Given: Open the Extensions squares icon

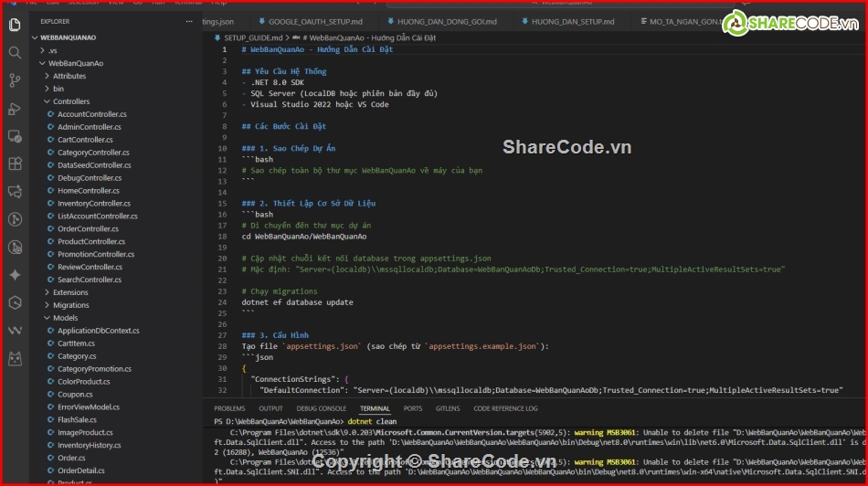Looking at the screenshot, I should coord(15,164).
